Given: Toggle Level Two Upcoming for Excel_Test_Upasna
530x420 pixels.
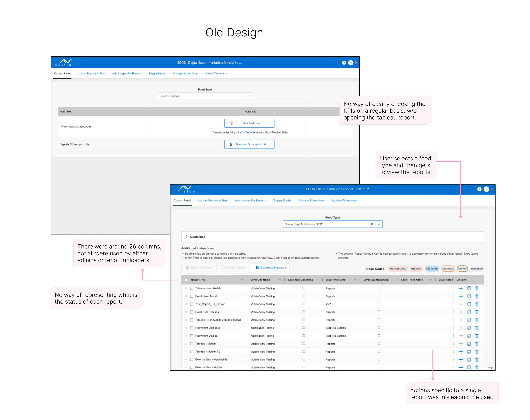Looking at the screenshot, I should tap(379, 312).
